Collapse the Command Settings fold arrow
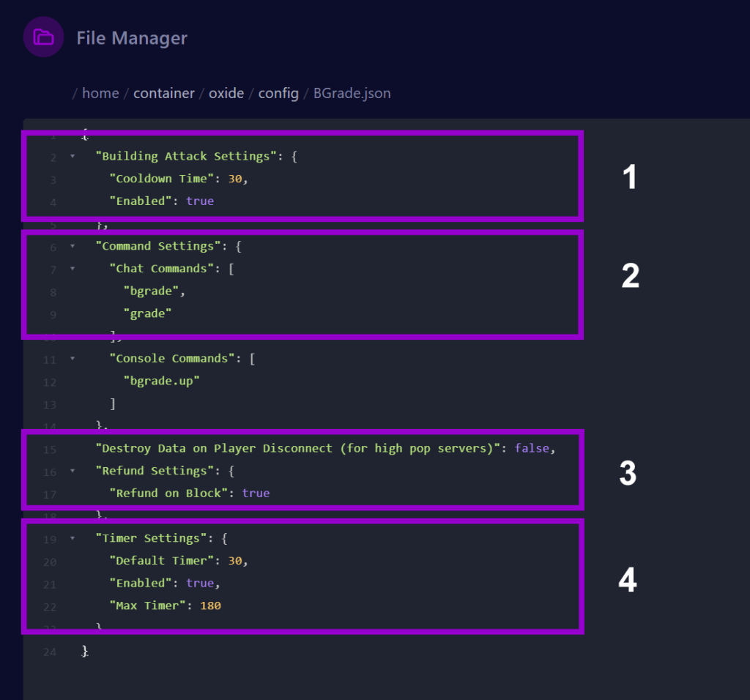750x700 pixels. point(72,247)
